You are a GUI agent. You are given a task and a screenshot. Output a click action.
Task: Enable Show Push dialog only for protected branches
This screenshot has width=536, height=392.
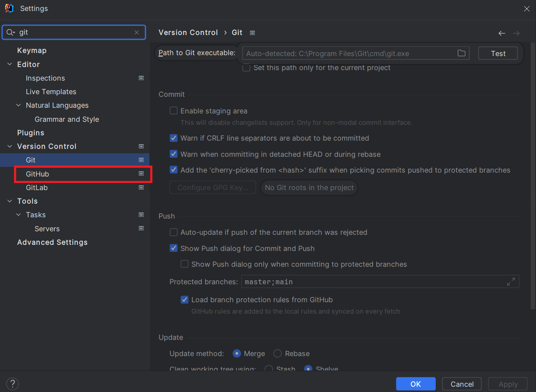184,264
